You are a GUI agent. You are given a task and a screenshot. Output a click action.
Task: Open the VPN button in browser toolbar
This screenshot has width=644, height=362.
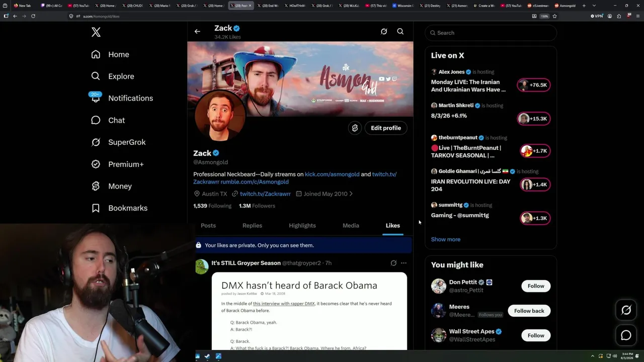[x=597, y=16]
